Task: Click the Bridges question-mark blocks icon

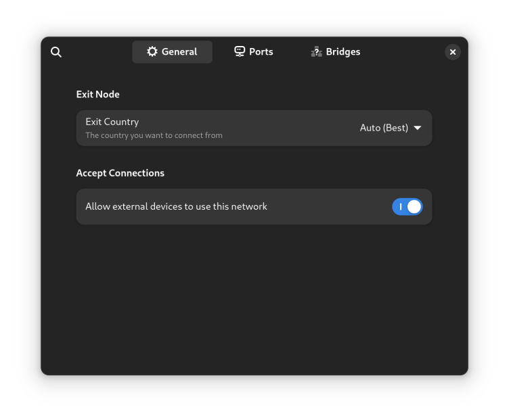Action: [x=316, y=52]
